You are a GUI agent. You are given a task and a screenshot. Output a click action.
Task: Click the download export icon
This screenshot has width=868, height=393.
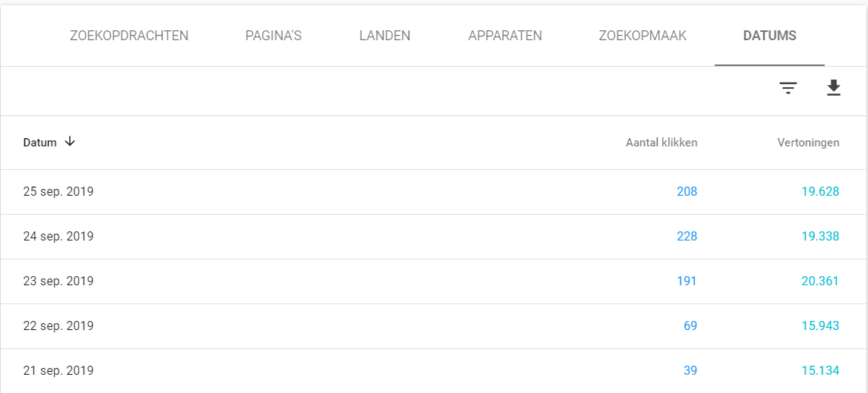[x=834, y=89]
